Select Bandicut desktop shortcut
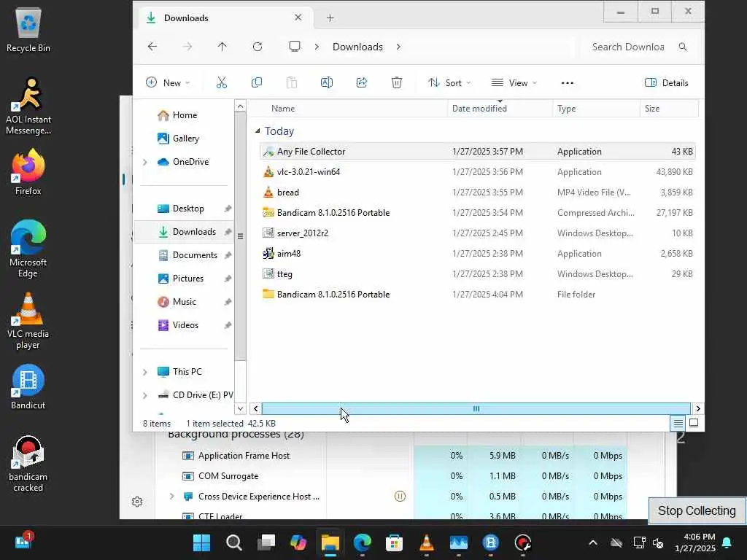This screenshot has width=747, height=560. pos(28,386)
